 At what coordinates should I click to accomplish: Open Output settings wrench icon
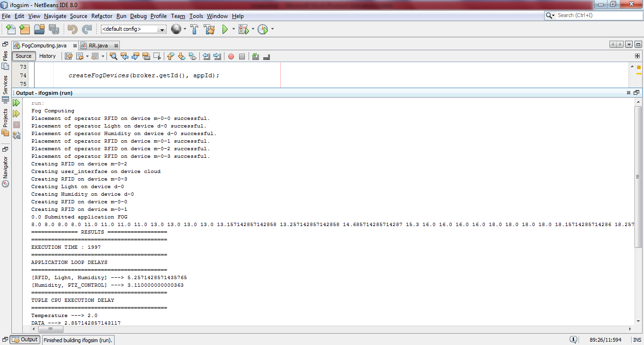(17, 136)
